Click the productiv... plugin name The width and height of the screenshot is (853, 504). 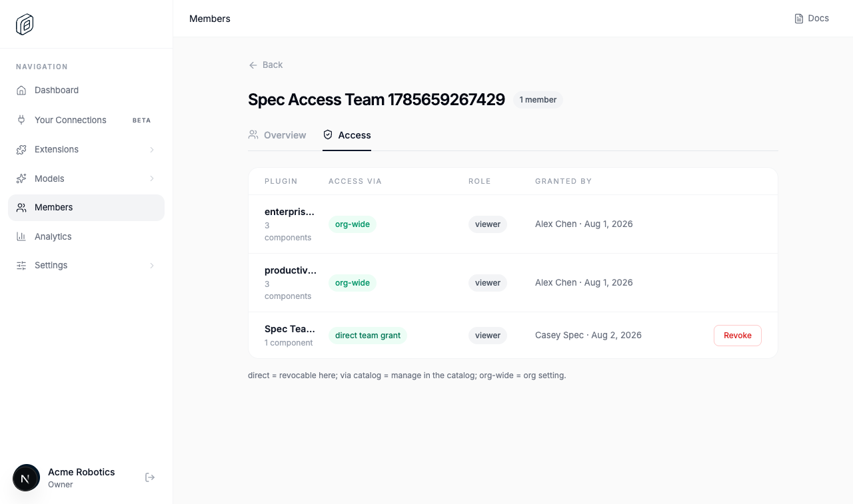click(291, 270)
